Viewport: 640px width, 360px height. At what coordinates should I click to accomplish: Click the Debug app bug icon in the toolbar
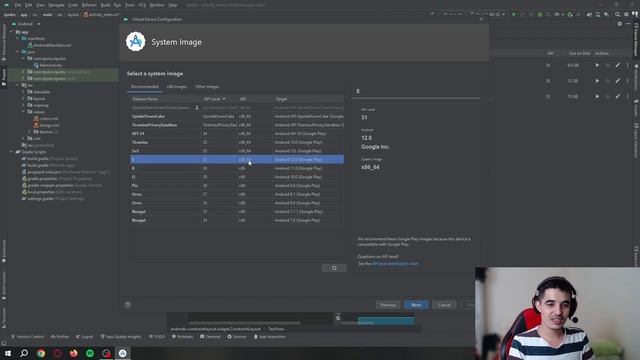(x=540, y=14)
